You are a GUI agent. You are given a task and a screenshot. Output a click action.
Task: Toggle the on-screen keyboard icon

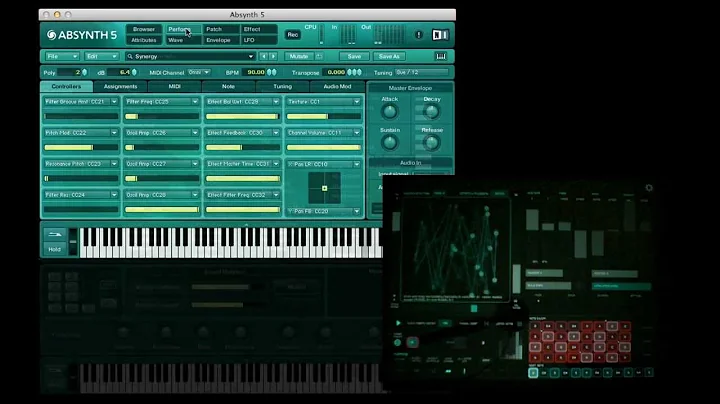click(440, 56)
